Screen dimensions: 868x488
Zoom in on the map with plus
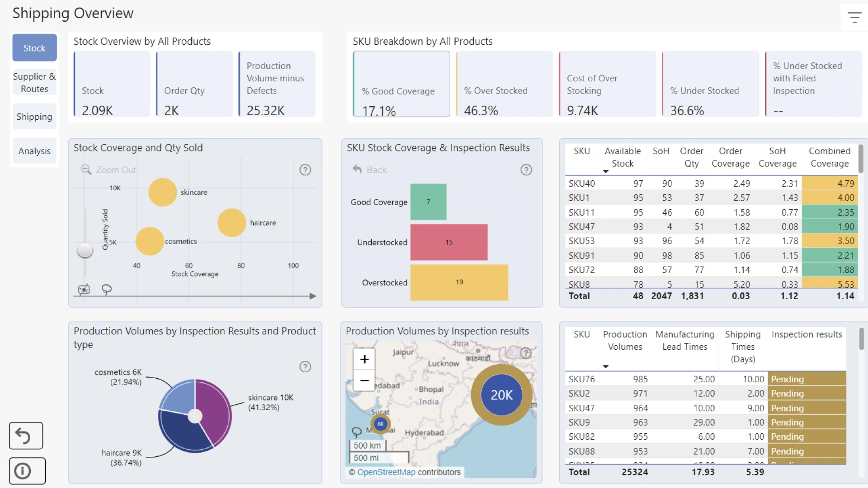coord(364,359)
